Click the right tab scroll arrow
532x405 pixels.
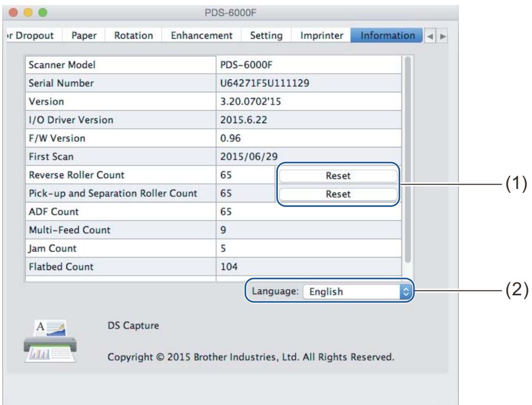point(442,36)
